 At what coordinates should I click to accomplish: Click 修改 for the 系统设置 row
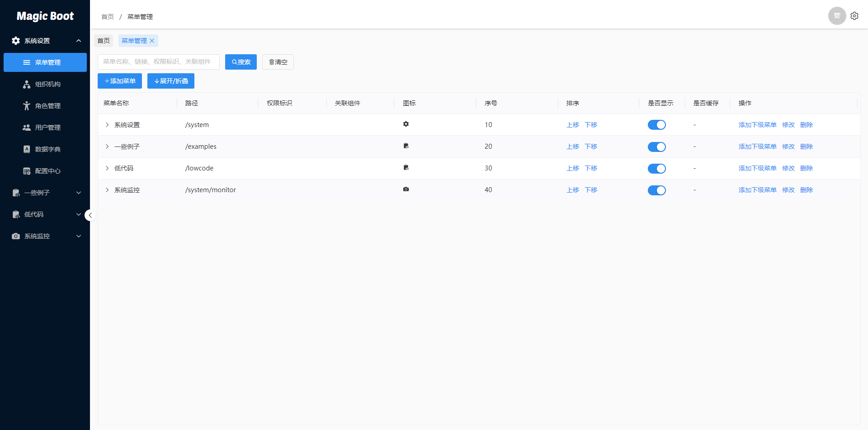(788, 125)
